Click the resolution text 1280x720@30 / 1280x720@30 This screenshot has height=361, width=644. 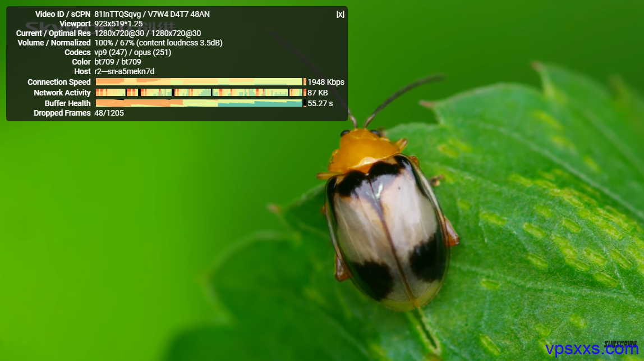click(x=148, y=33)
